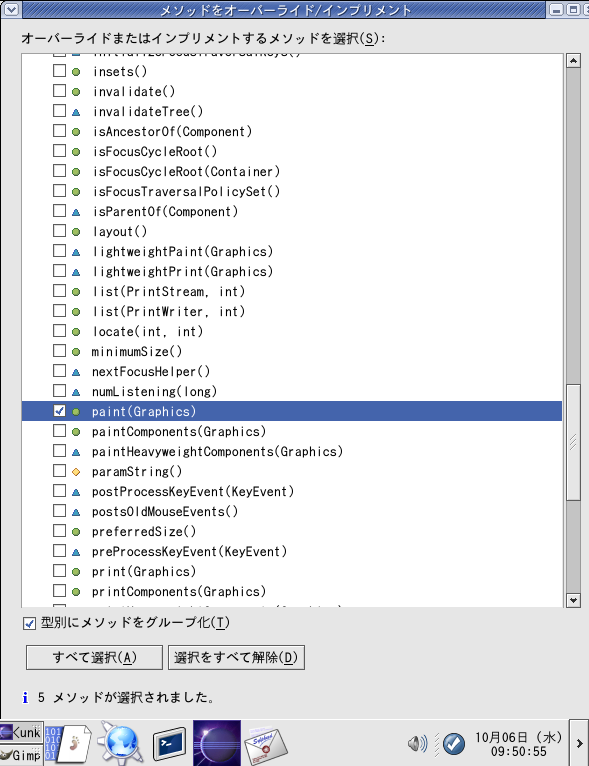Toggle the 型別にメソッドをグループ化 checkbox
This screenshot has width=589, height=766.
(x=29, y=623)
